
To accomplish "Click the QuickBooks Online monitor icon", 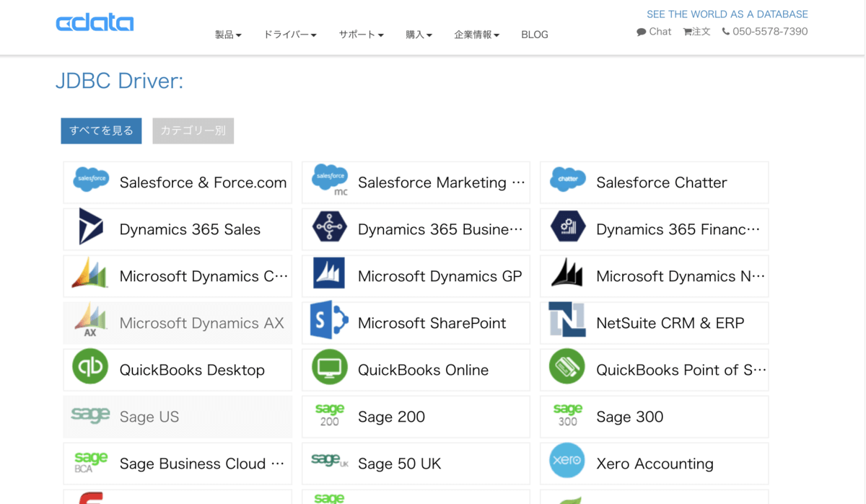I will 329,367.
